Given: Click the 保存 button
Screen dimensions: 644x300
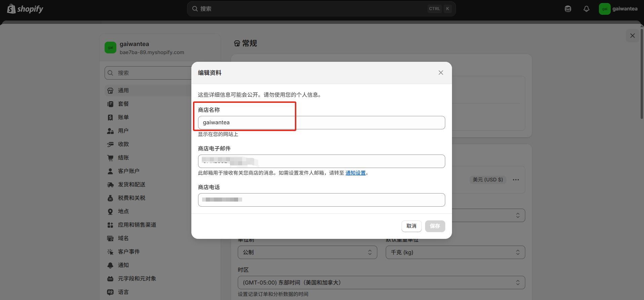Looking at the screenshot, I should [435, 226].
